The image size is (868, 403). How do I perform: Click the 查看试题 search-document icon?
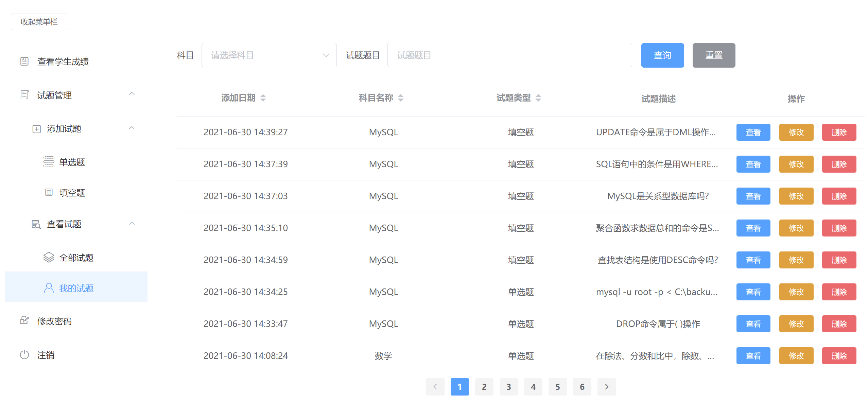click(x=37, y=224)
